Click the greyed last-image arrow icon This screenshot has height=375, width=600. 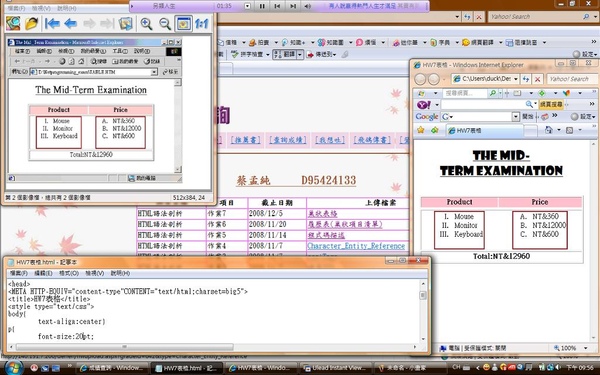point(107,24)
